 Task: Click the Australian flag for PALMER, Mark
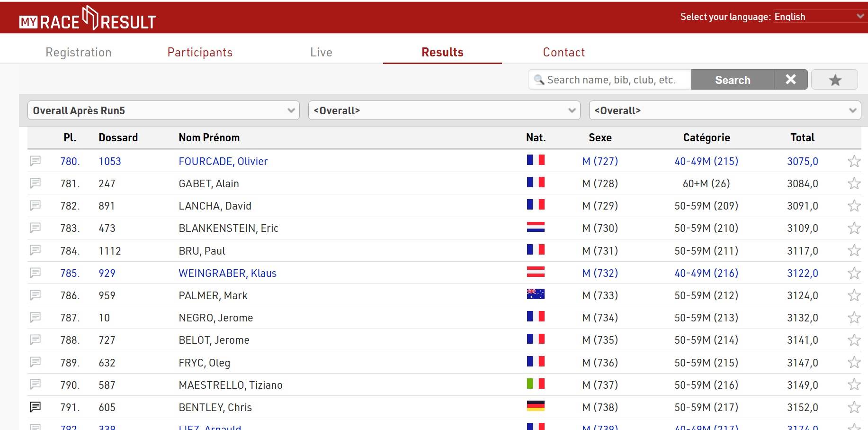pyautogui.click(x=536, y=294)
